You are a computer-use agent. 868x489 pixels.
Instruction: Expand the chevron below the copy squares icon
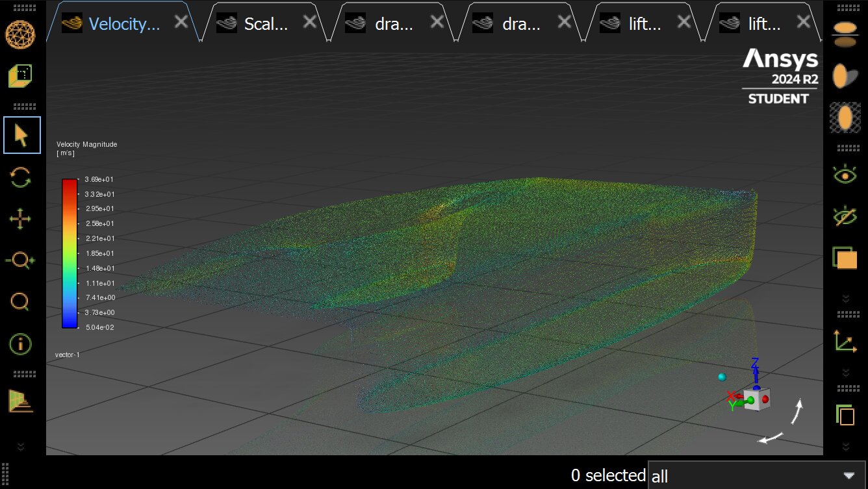tap(845, 447)
